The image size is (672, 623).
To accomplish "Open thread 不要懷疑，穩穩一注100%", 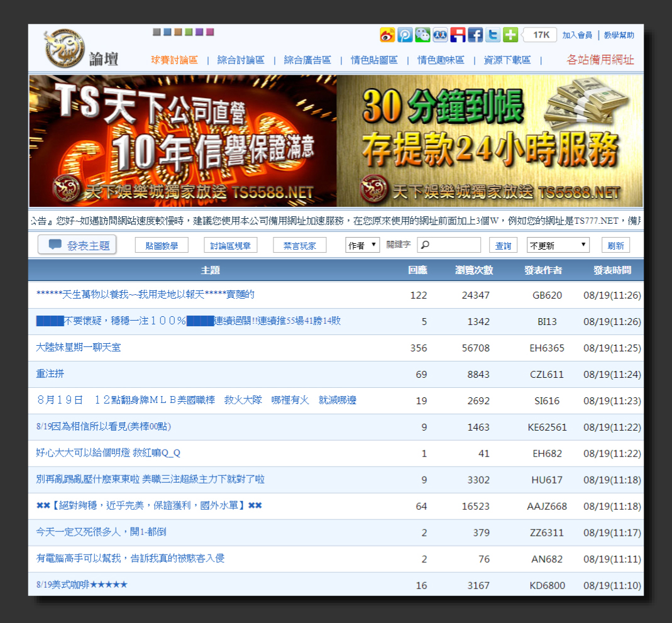I will point(189,321).
